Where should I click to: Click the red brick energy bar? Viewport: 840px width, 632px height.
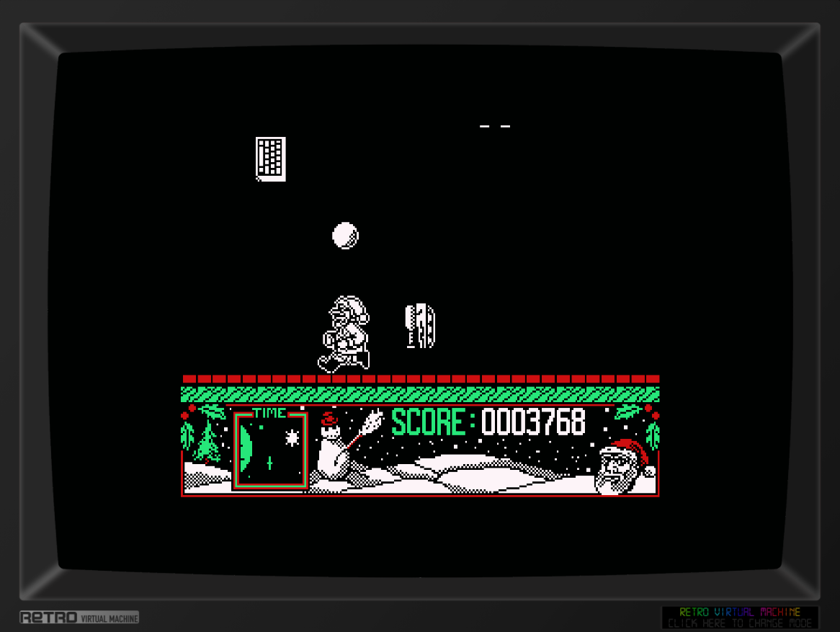pos(421,379)
